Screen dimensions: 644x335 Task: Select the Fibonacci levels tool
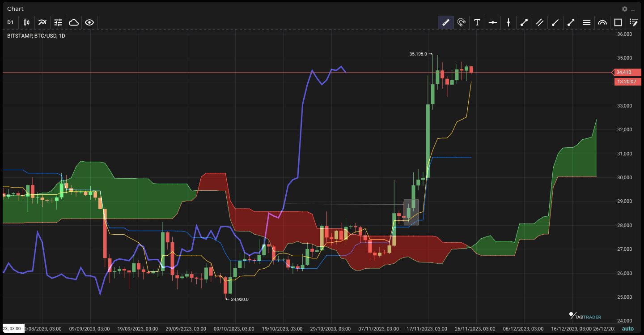587,22
